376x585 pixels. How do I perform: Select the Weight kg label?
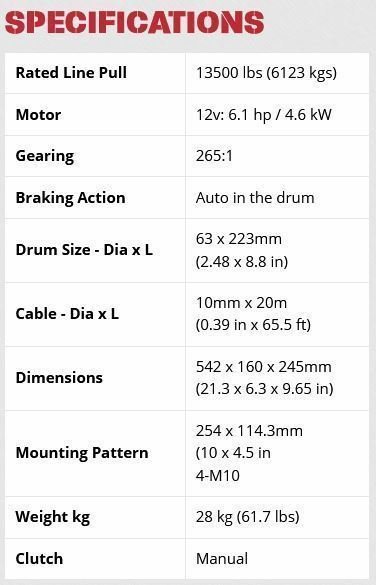tap(53, 517)
